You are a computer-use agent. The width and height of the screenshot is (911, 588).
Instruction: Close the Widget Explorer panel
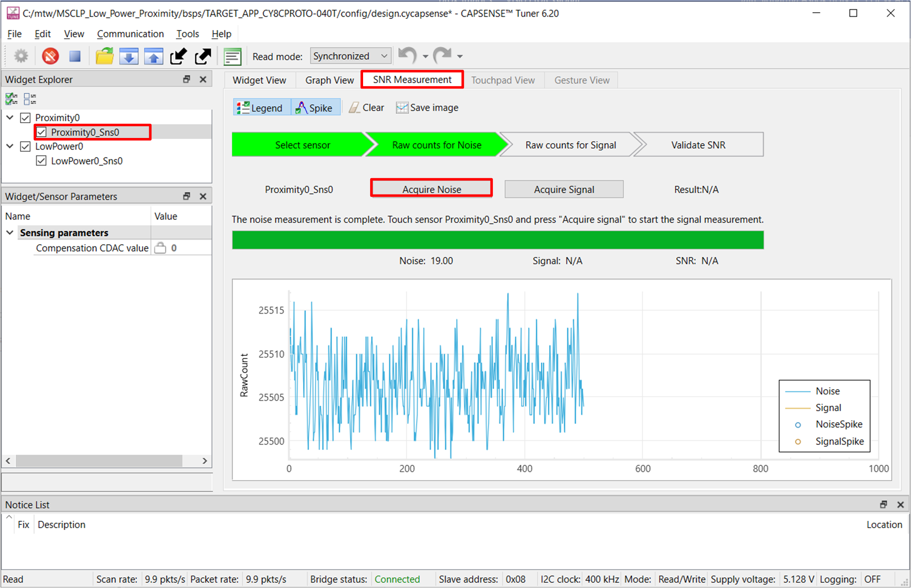[x=203, y=79]
